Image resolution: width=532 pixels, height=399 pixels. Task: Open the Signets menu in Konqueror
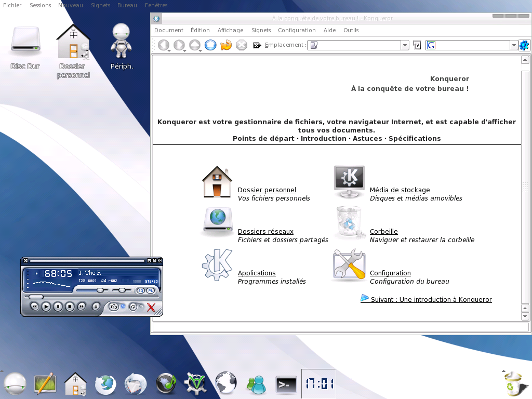point(261,30)
